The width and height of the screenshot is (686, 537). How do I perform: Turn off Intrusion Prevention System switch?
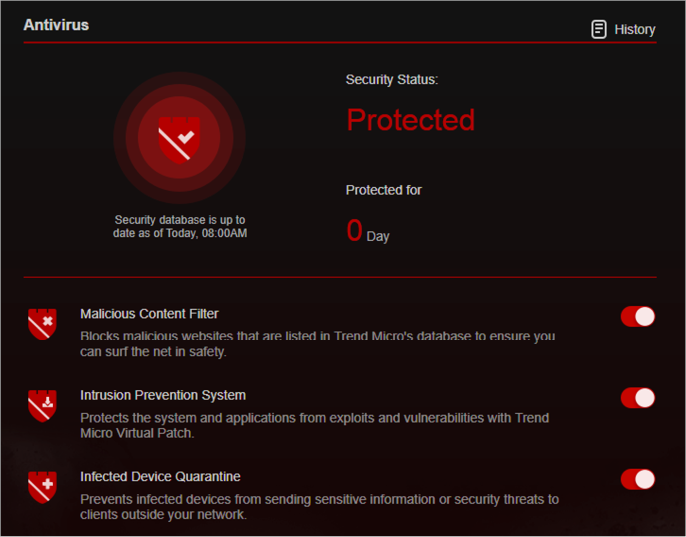[x=638, y=398]
